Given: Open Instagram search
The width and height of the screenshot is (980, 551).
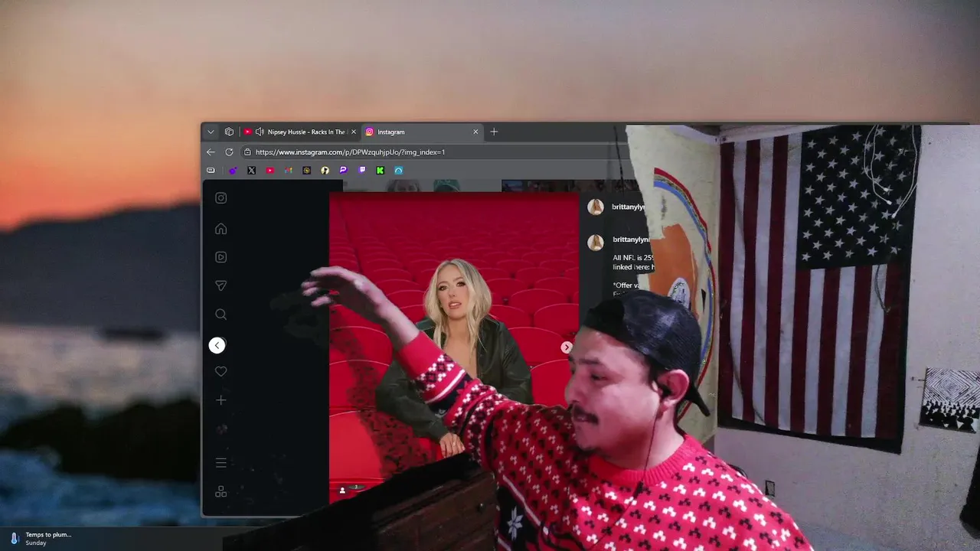Looking at the screenshot, I should tap(220, 314).
